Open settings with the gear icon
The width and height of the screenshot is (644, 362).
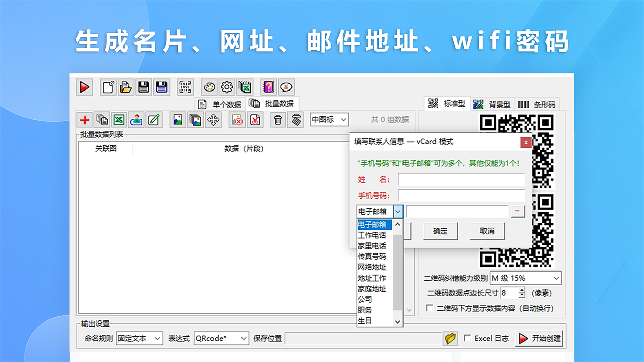click(x=227, y=87)
